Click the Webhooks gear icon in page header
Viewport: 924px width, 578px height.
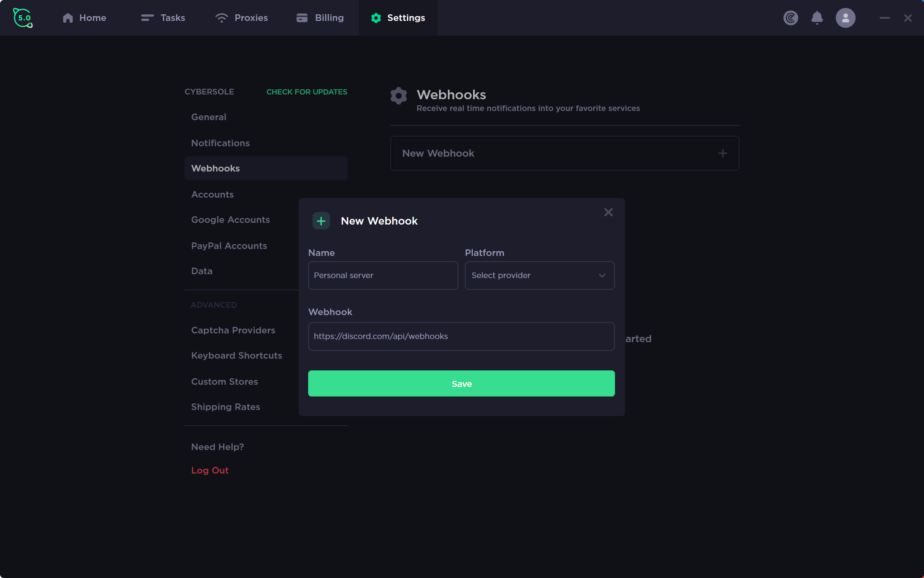[x=399, y=96]
